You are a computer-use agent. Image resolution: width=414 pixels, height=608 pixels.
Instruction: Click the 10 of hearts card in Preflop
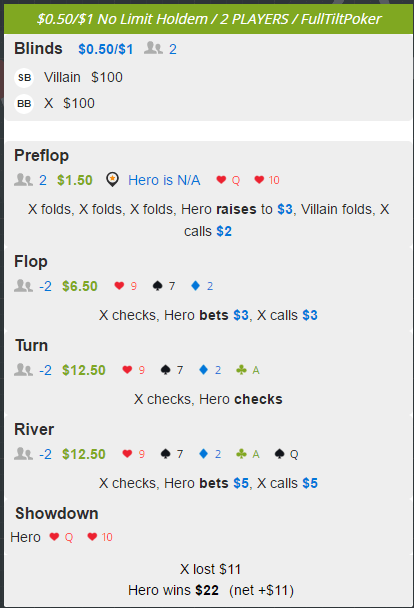coord(267,180)
